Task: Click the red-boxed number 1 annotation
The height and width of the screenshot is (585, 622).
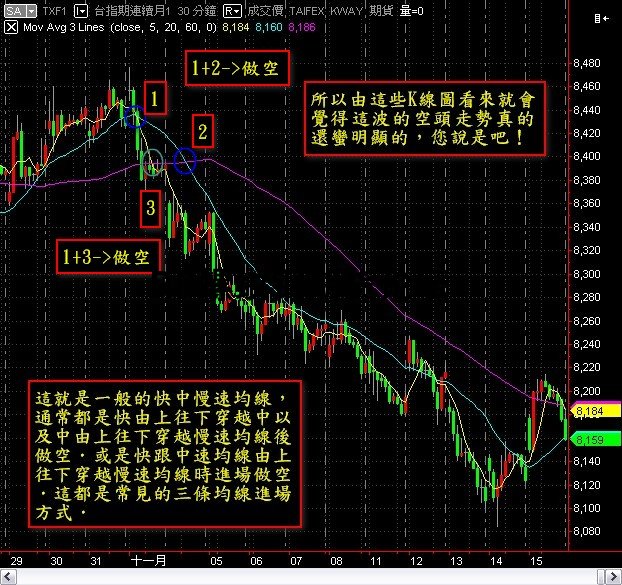Action: click(x=154, y=98)
